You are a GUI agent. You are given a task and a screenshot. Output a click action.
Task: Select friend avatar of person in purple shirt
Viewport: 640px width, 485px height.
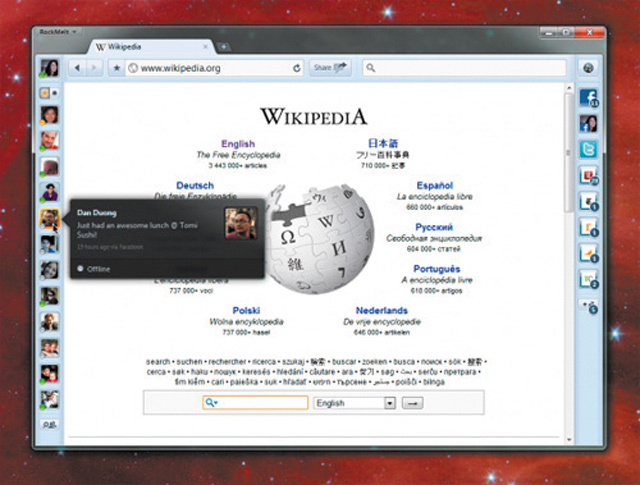49,192
